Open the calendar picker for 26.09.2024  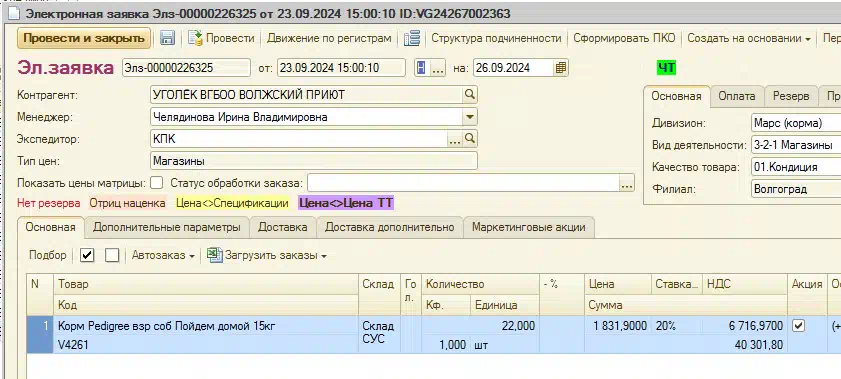[560, 68]
